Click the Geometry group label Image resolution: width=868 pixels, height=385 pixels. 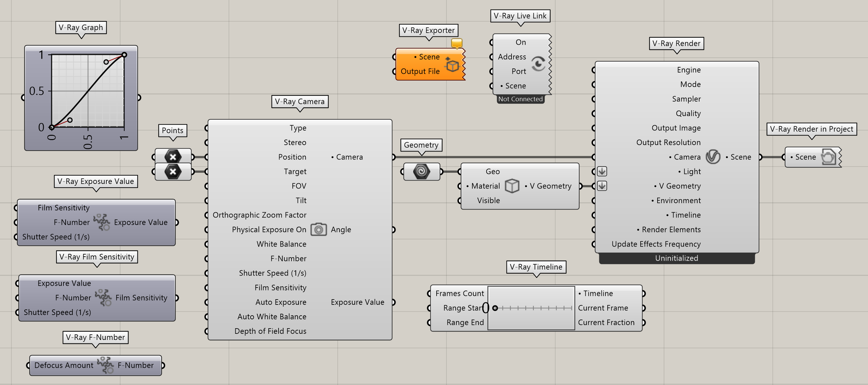(x=421, y=145)
